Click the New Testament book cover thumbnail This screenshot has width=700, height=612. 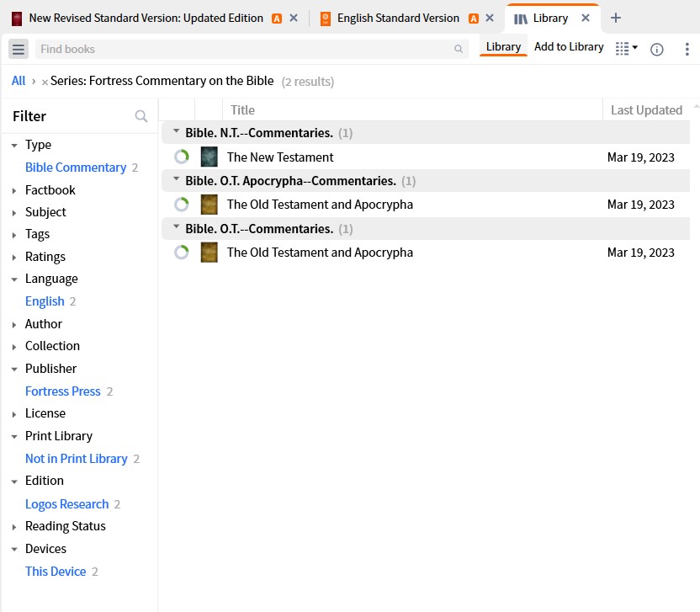[209, 157]
